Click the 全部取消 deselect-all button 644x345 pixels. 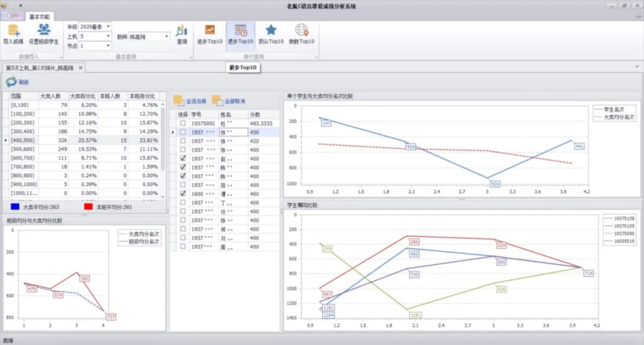[x=229, y=101]
